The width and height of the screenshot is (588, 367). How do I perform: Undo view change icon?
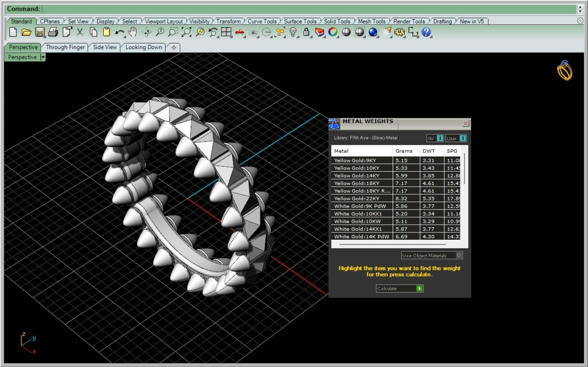[x=213, y=32]
